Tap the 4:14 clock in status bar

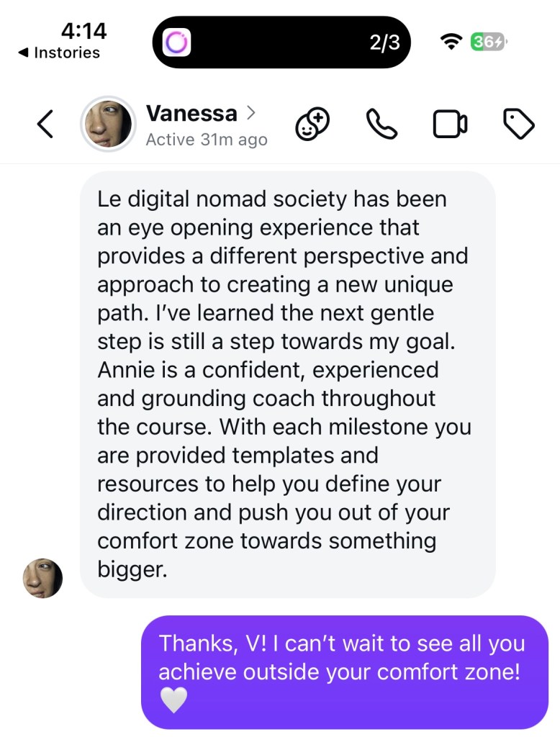83,31
